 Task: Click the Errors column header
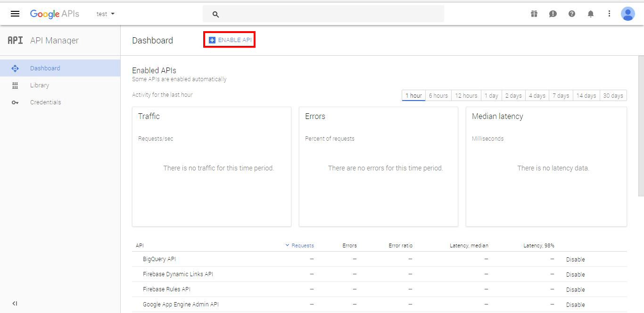coord(349,245)
